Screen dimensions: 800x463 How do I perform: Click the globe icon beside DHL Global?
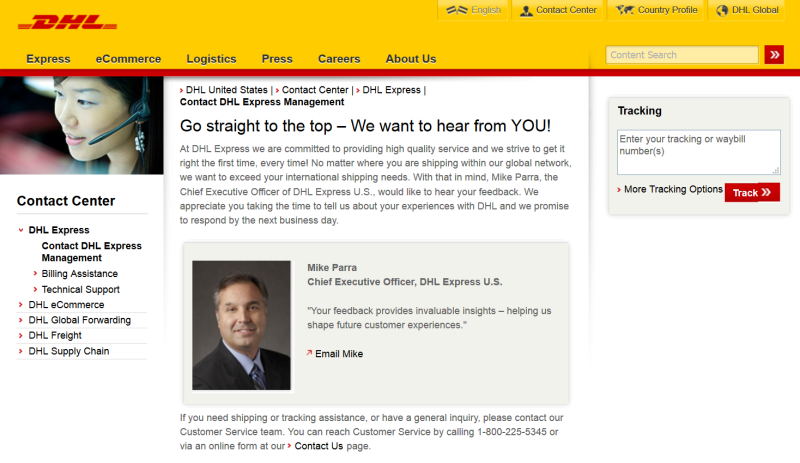[721, 11]
